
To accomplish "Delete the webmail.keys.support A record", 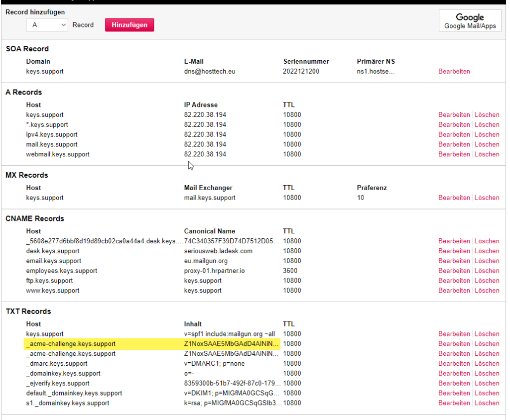I will (x=487, y=154).
